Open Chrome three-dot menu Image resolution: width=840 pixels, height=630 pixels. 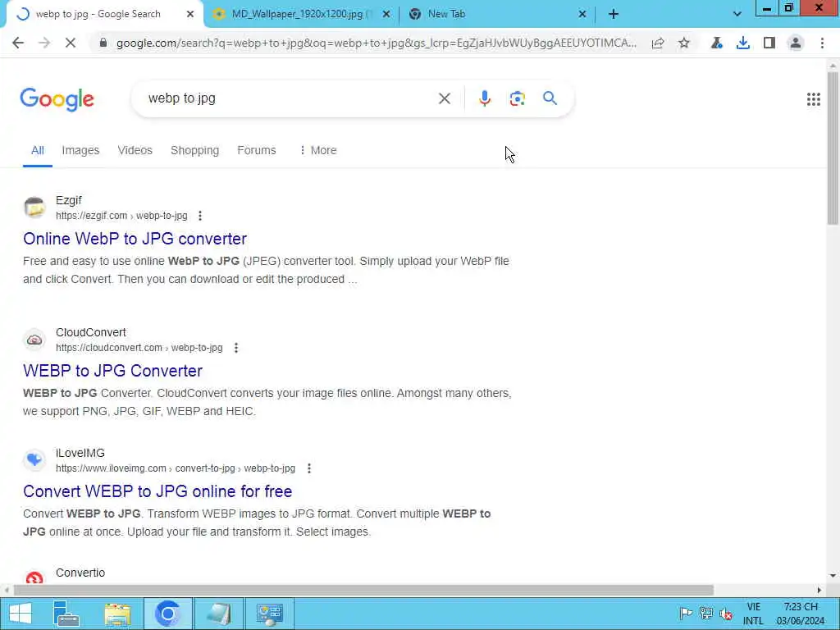click(x=822, y=43)
